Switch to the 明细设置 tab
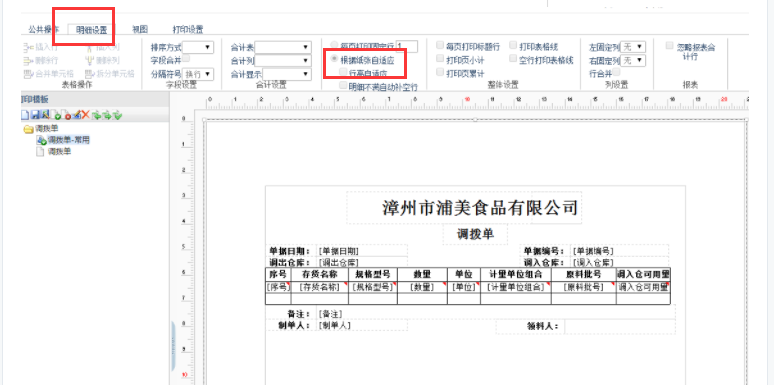The height and width of the screenshot is (385, 774). click(x=91, y=30)
